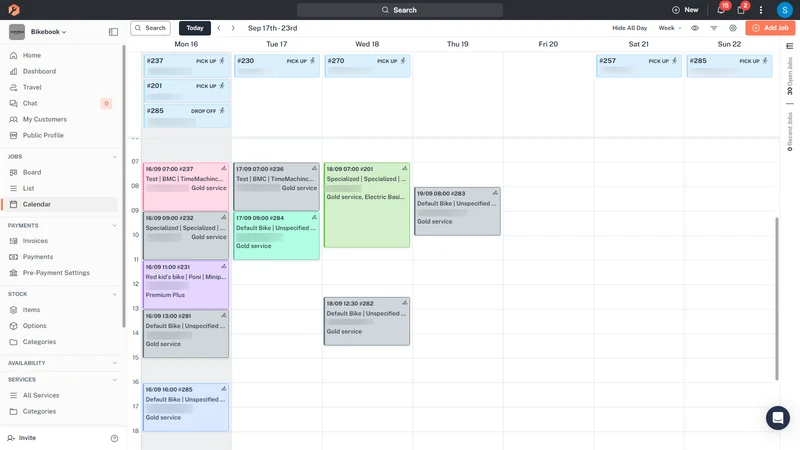Open the three-dot more options menu
The width and height of the screenshot is (800, 450).
coord(761,10)
